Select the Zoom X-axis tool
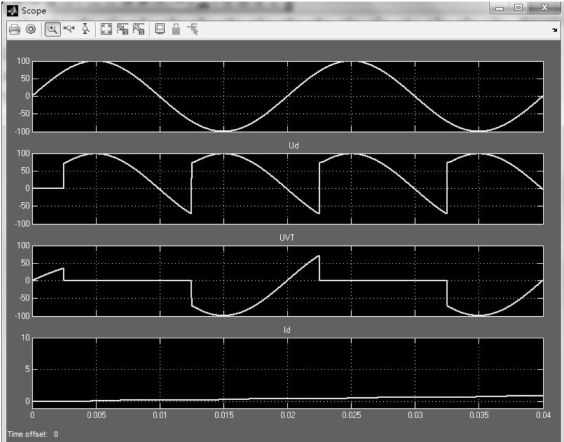 69,29
